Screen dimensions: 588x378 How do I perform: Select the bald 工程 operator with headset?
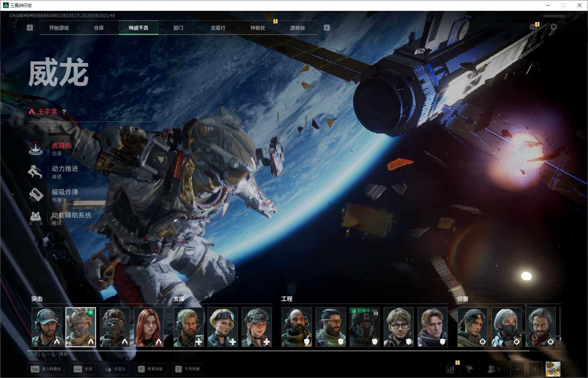(x=297, y=327)
